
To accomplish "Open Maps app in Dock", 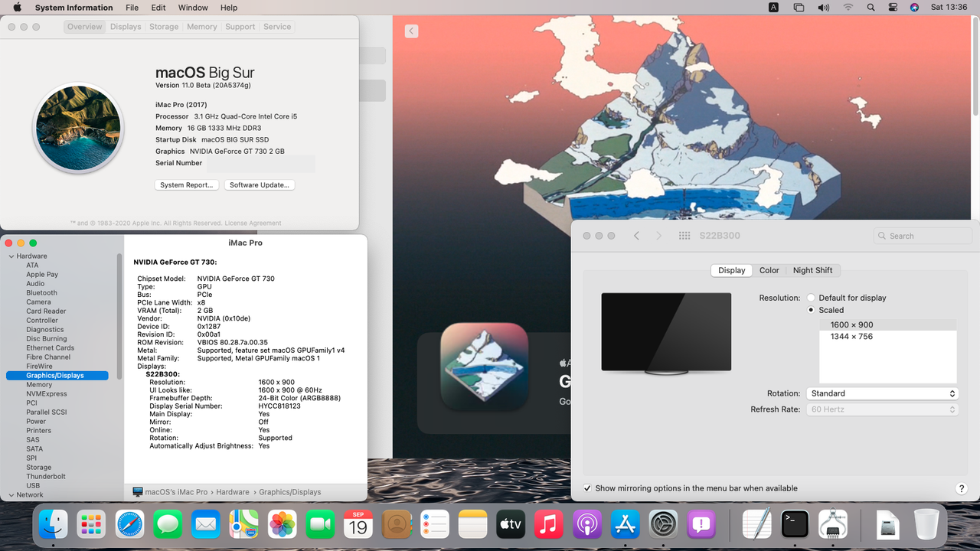I will [244, 524].
